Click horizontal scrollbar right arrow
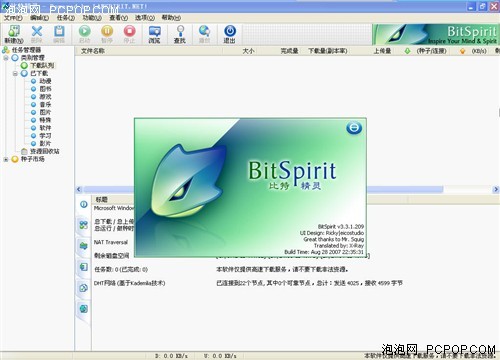This screenshot has height=360, width=500. coord(496,189)
